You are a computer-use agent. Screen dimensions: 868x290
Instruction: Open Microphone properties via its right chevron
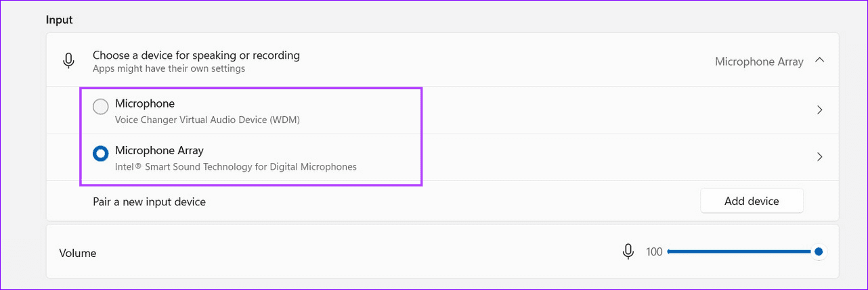click(819, 110)
